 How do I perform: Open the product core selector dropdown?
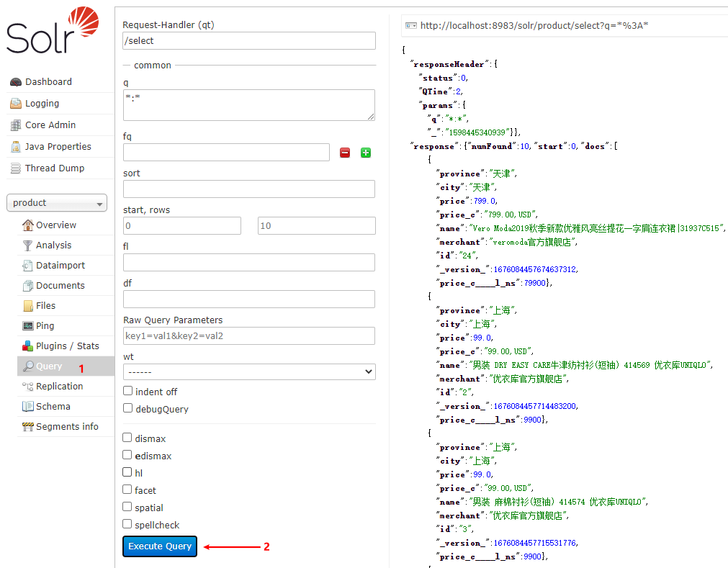coord(57,203)
